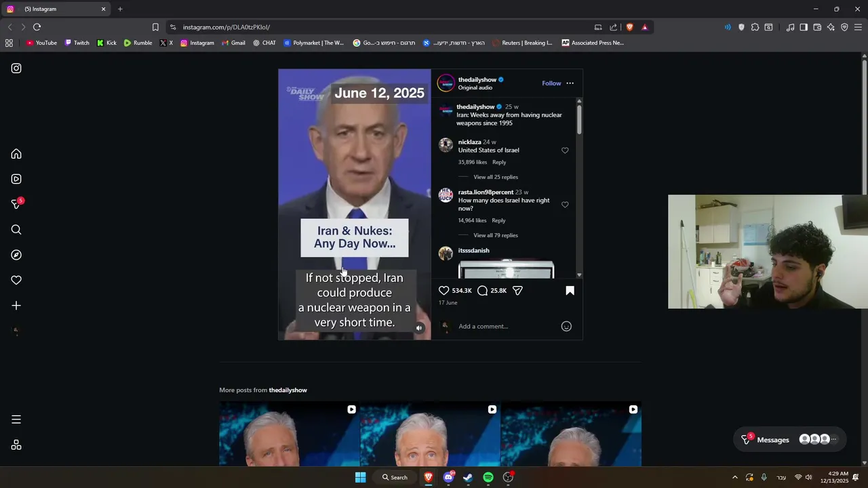Reply to nicklaza's comment
Image resolution: width=868 pixels, height=488 pixels.
click(x=499, y=162)
